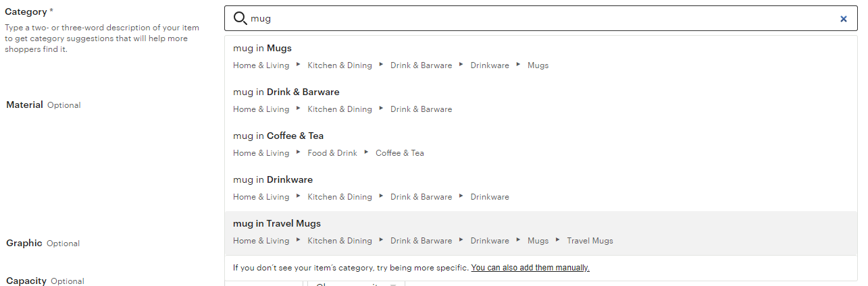This screenshot has width=868, height=286.
Task: Open "You can also add them manually" link
Action: (530, 268)
